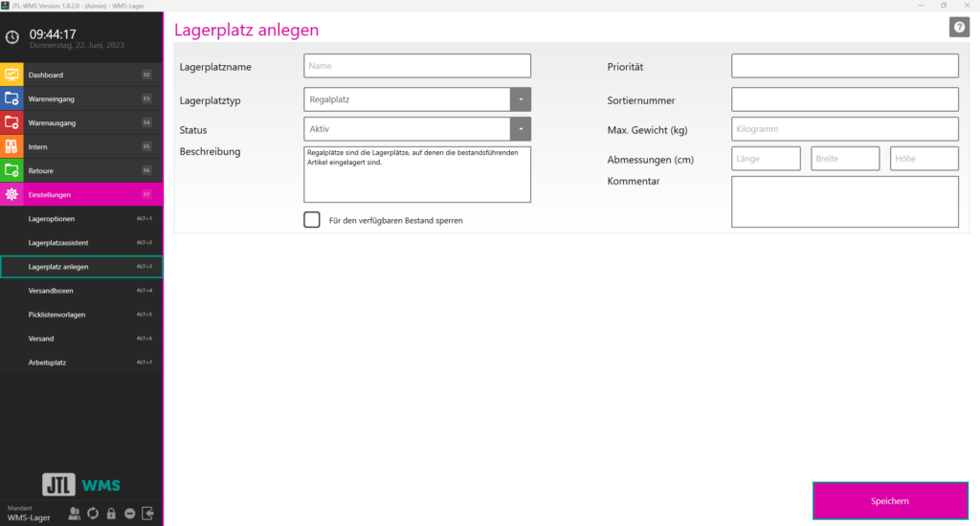The height and width of the screenshot is (526, 980).
Task: Open the help question mark icon
Action: click(959, 28)
